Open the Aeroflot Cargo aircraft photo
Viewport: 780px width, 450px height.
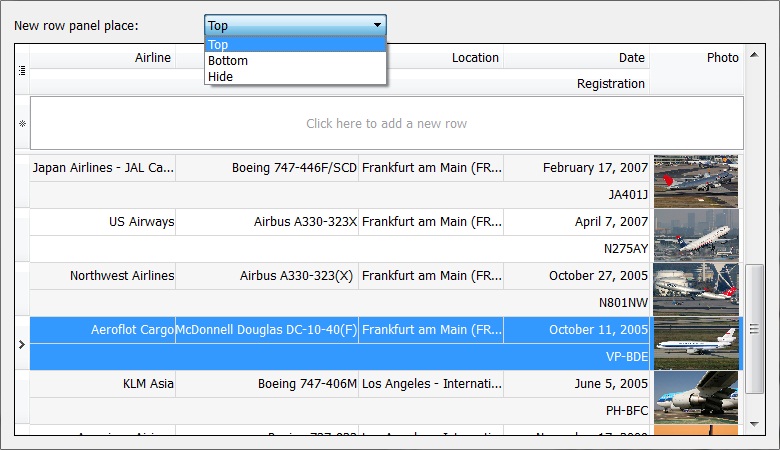(x=696, y=344)
